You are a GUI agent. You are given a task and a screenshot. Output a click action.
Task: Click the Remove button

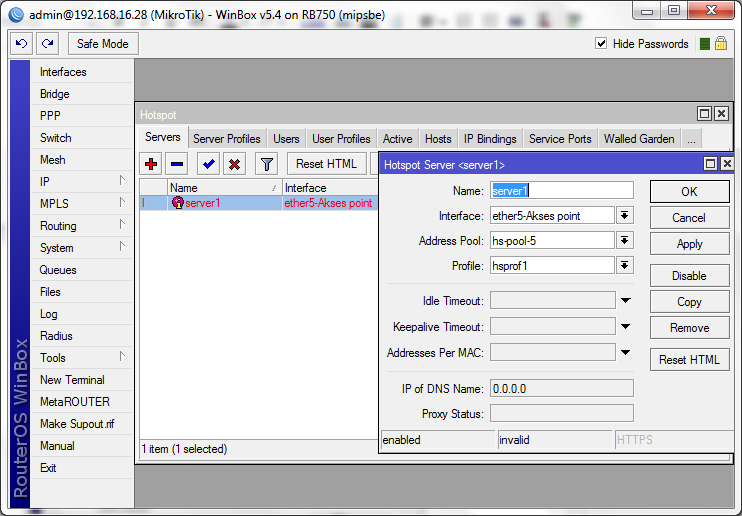tap(689, 328)
